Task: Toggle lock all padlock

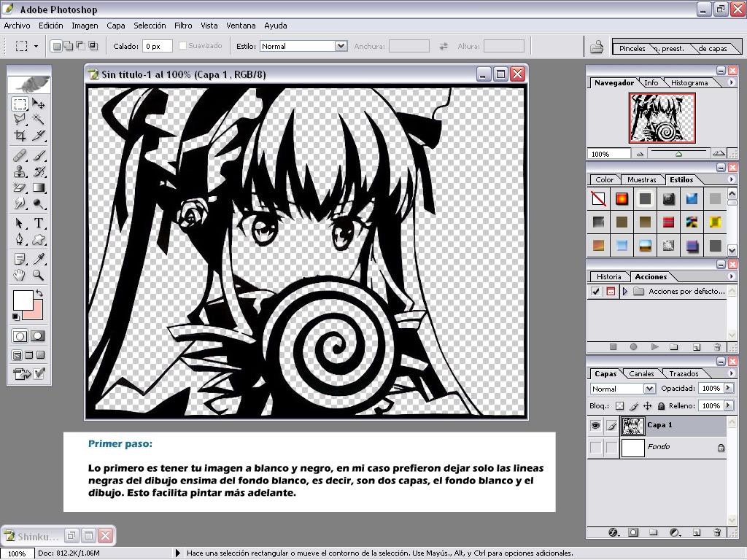Action: [661, 405]
